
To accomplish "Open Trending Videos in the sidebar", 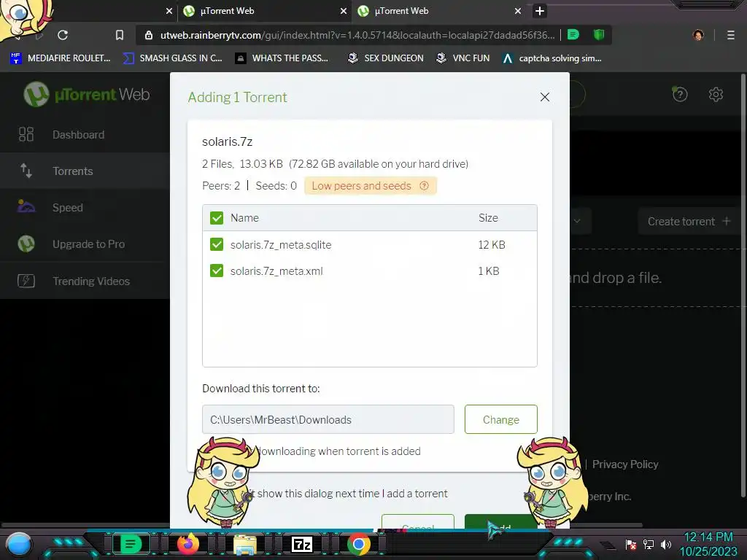I will [85, 281].
